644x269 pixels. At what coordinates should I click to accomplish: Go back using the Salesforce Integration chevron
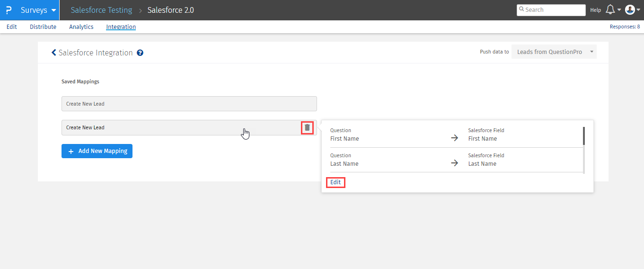(54, 53)
